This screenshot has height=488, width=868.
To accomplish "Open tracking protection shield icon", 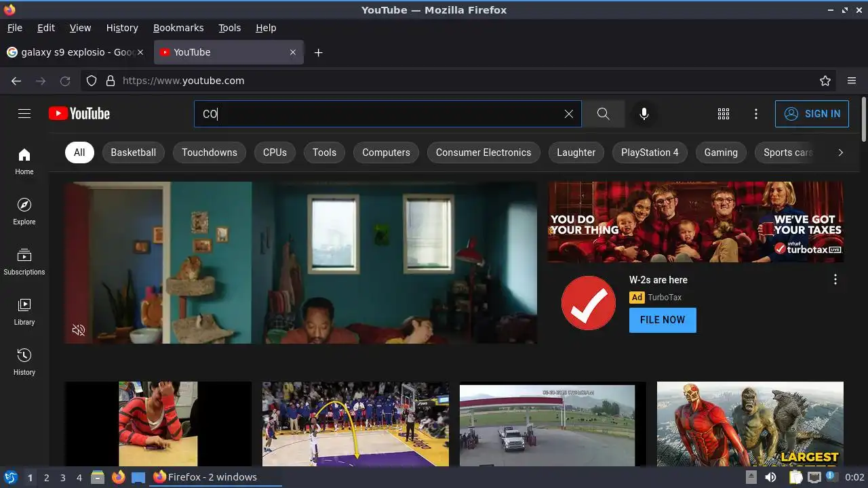I will 92,81.
